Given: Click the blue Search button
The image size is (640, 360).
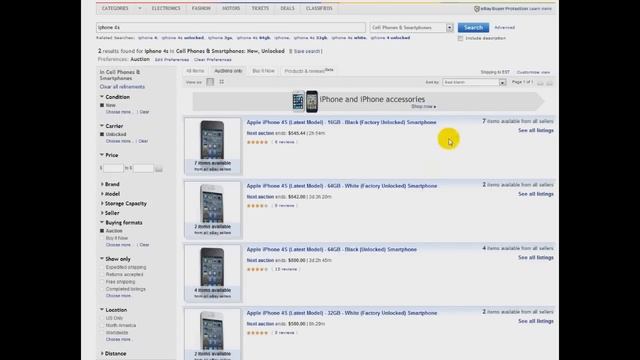Looking at the screenshot, I should point(473,27).
